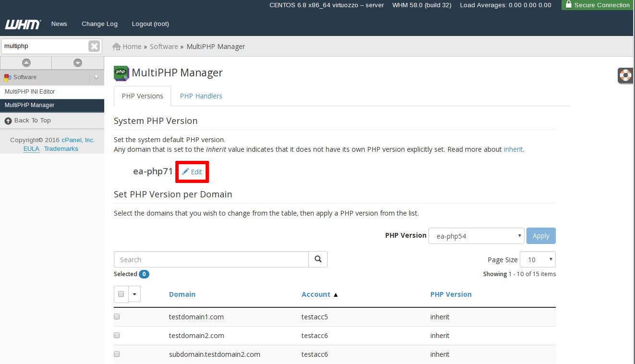The height and width of the screenshot is (364, 635).
Task: Tick the checkbox for testdomain2.com
Action: click(x=117, y=336)
